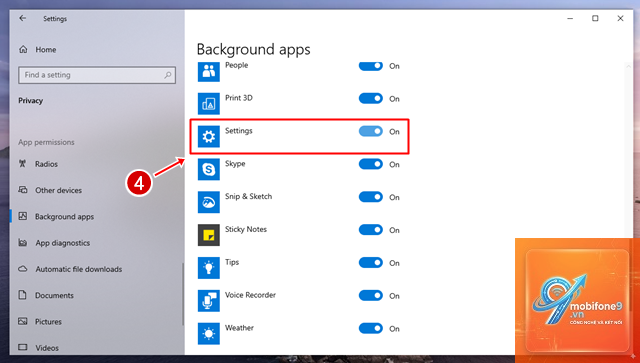Click the Videos sidebar icon
The image size is (640, 363).
coord(23,347)
